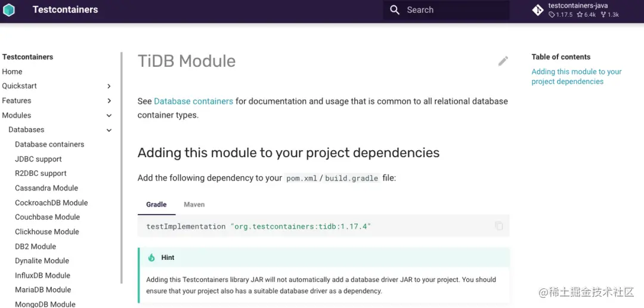Click 'Adding this module to your project dependencies' heading
This screenshot has height=308, width=644.
click(289, 153)
